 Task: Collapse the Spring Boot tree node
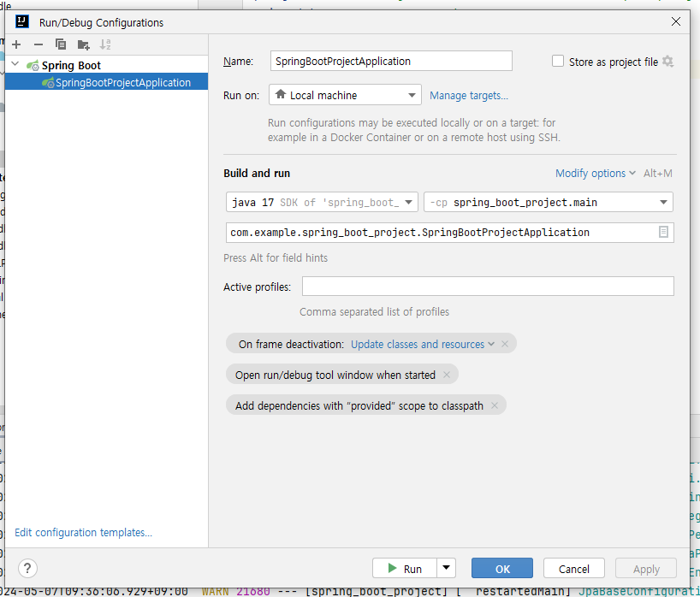click(15, 64)
